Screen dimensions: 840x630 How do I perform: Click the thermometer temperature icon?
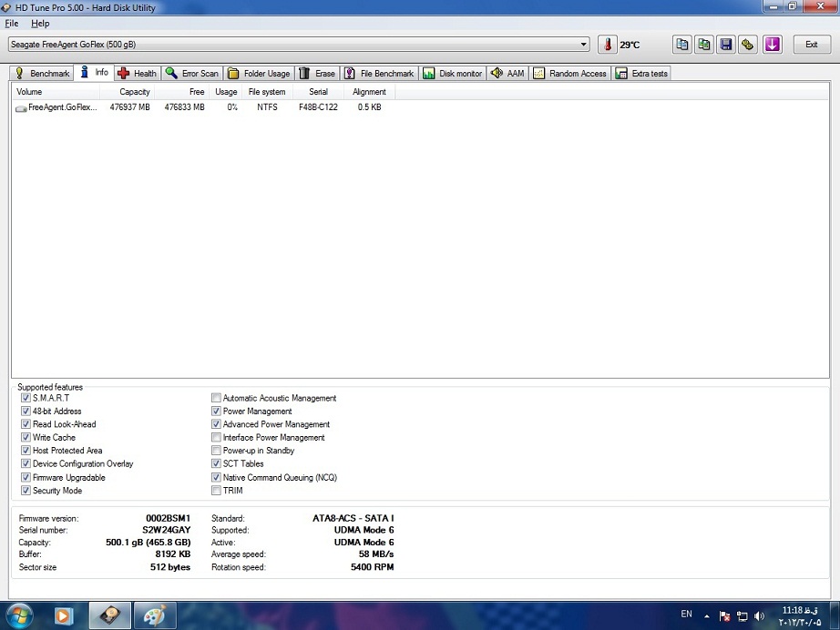(607, 45)
